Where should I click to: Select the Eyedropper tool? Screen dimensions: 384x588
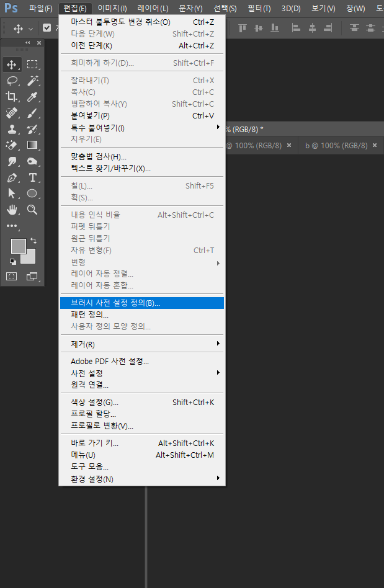(x=32, y=97)
